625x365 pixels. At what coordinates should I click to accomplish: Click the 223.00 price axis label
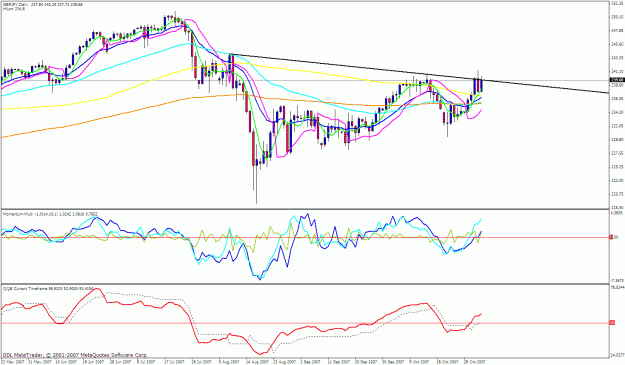click(617, 180)
